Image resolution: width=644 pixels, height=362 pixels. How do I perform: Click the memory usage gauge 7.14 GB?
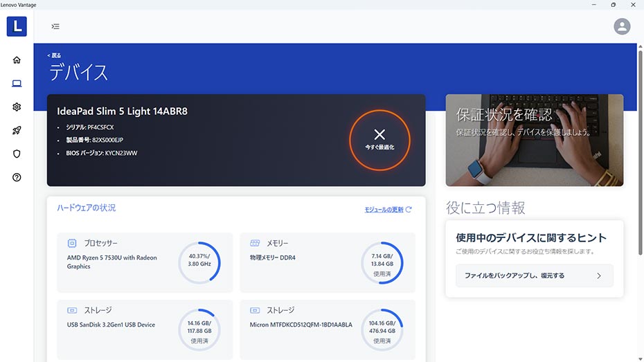click(382, 263)
